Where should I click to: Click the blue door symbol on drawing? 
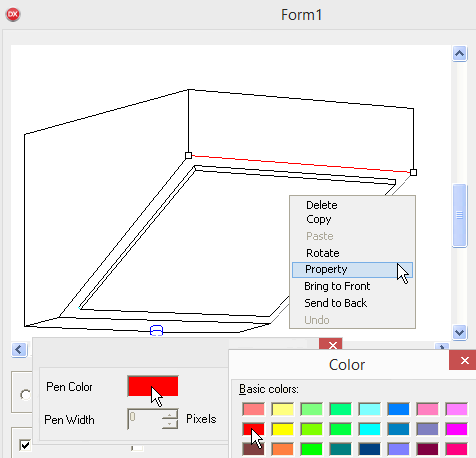click(x=156, y=330)
